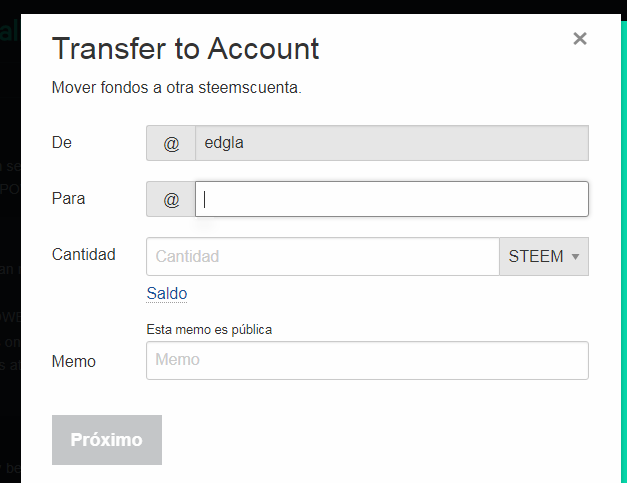Select the De field showing edgla
Image resolution: width=627 pixels, height=483 pixels.
point(391,143)
